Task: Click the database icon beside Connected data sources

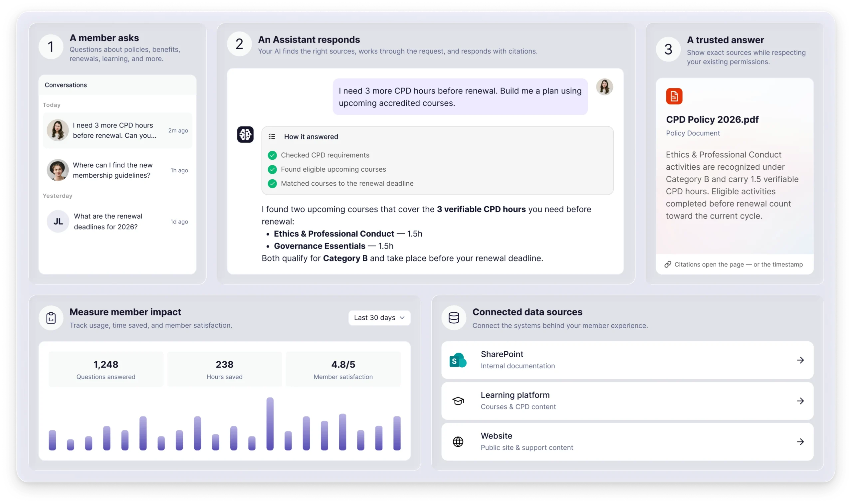Action: click(x=454, y=318)
